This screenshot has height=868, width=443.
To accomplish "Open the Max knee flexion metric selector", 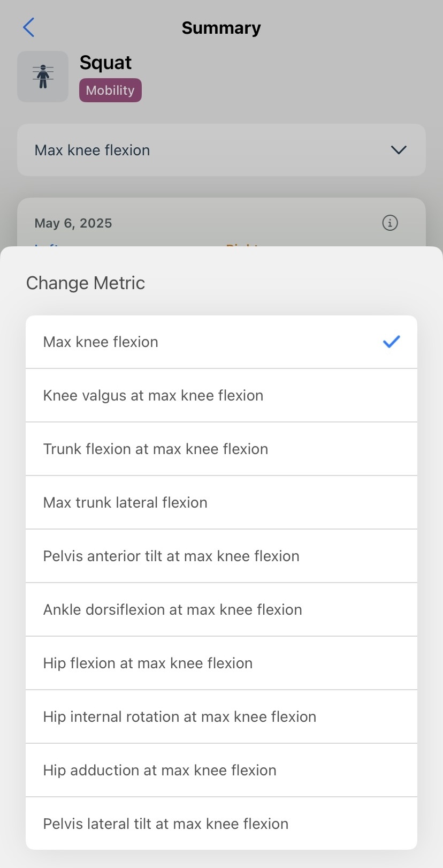I will pyautogui.click(x=222, y=150).
